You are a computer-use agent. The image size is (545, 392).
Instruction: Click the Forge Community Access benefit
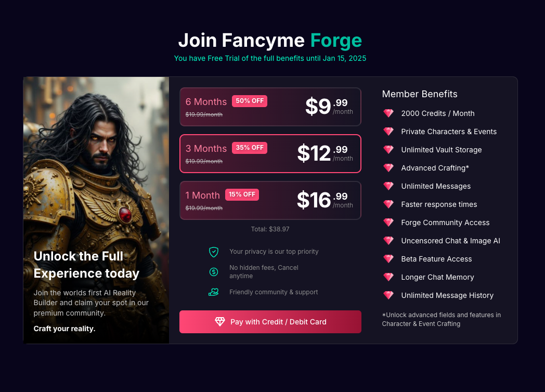pyautogui.click(x=445, y=223)
